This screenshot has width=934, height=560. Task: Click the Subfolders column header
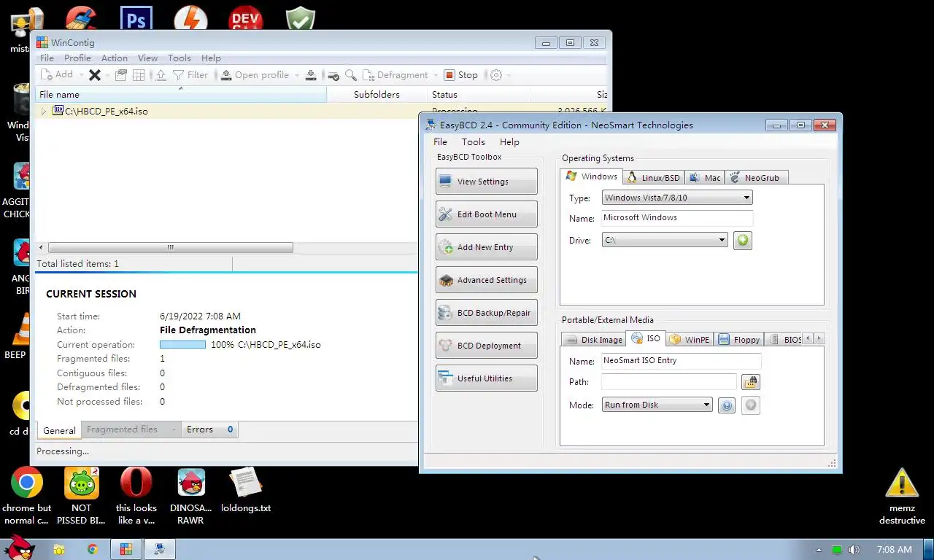(377, 94)
